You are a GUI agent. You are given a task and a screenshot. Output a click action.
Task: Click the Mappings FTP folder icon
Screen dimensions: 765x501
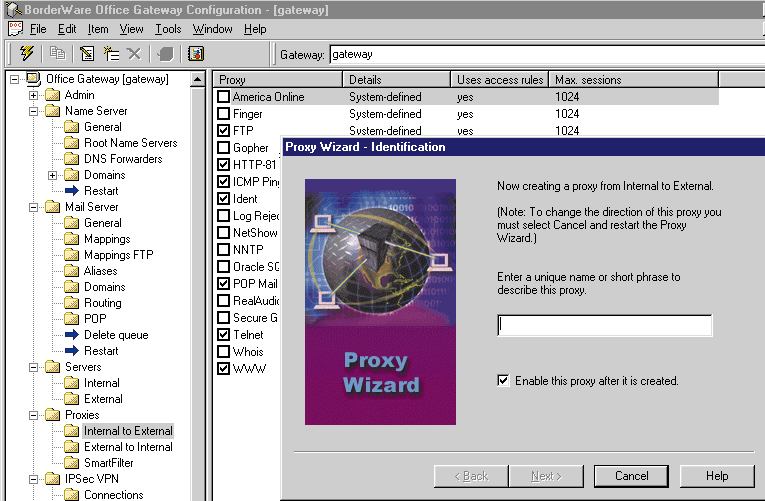click(71, 255)
